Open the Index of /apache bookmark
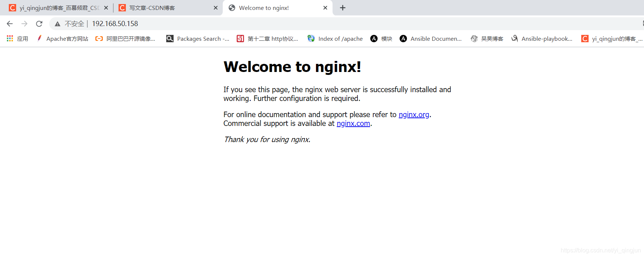Viewport: 644px width, 257px height. (x=335, y=39)
